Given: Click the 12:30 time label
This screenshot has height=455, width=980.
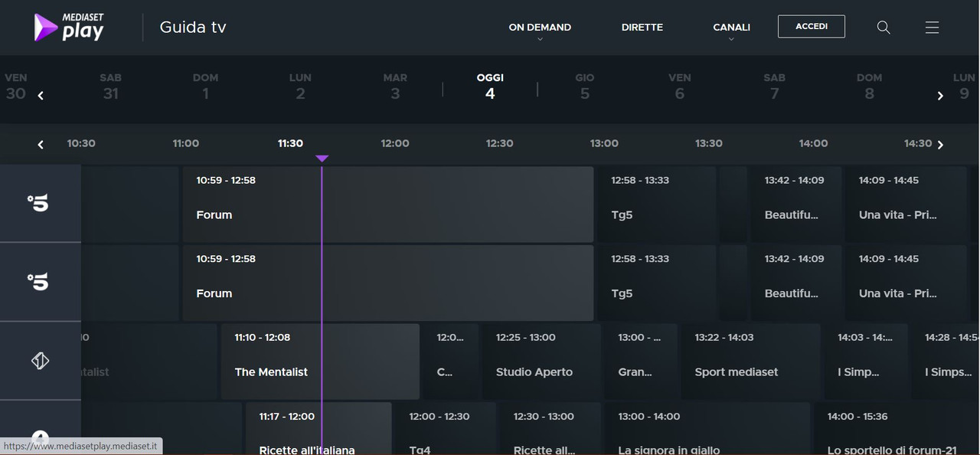Looking at the screenshot, I should tap(499, 143).
